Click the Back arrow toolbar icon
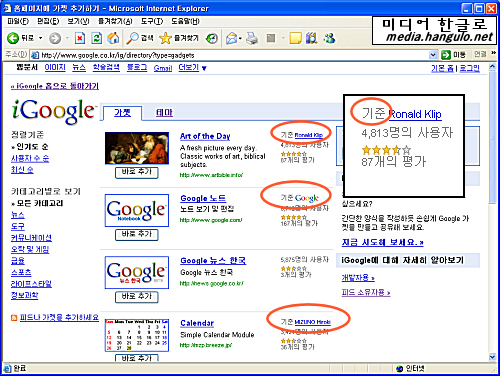 coord(13,38)
